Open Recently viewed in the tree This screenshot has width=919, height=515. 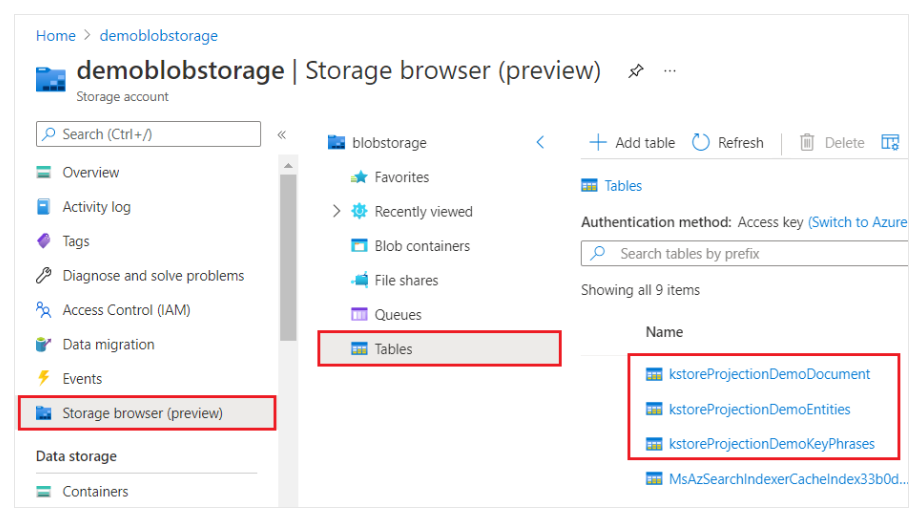point(424,212)
